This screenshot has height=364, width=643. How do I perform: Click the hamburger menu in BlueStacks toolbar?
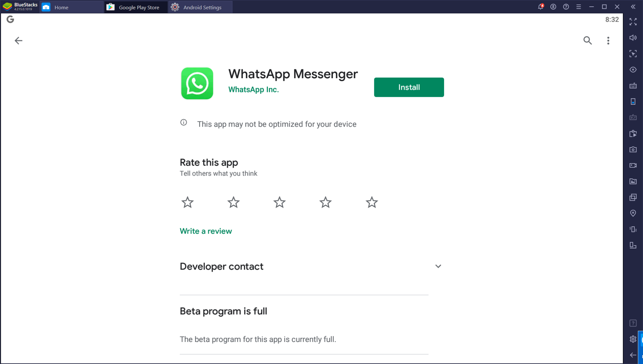[578, 7]
